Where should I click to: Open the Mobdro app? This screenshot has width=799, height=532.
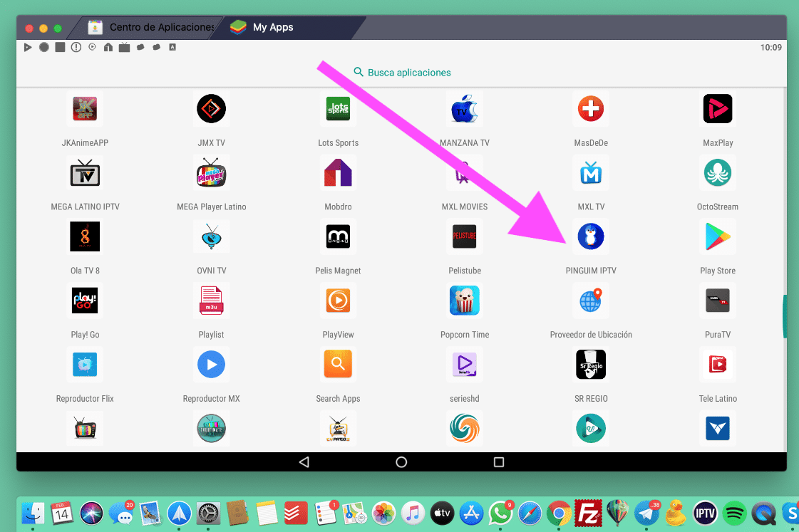pyautogui.click(x=338, y=173)
